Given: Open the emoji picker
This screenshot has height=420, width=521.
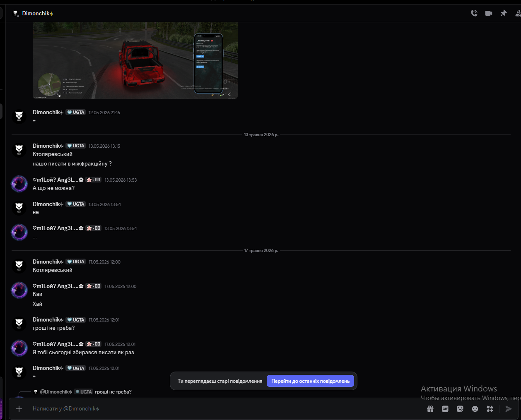Looking at the screenshot, I should (475, 409).
